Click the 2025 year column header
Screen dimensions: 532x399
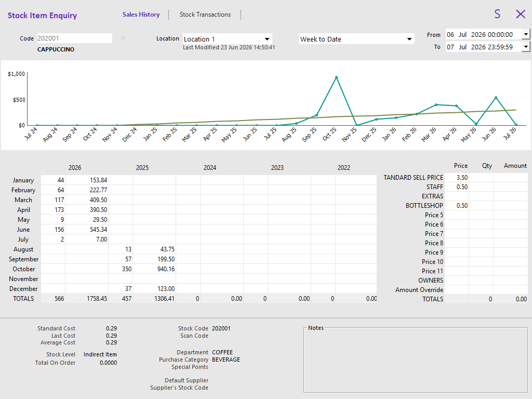coord(142,168)
